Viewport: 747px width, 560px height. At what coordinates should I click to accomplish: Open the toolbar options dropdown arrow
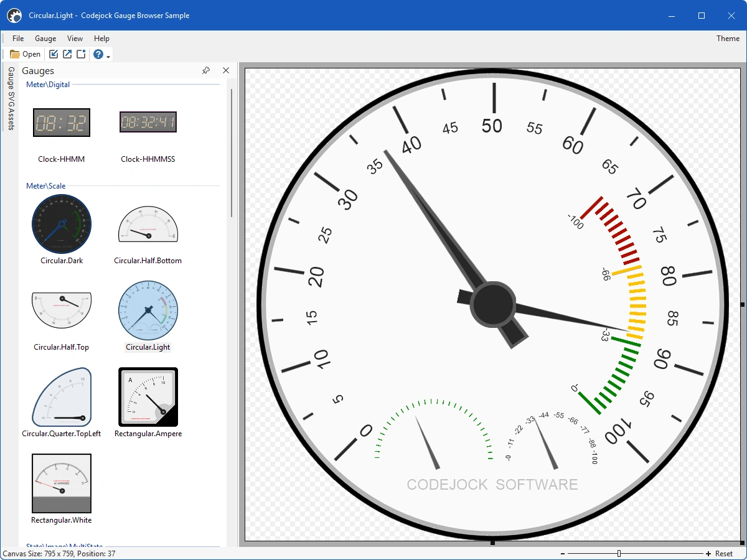tap(109, 57)
